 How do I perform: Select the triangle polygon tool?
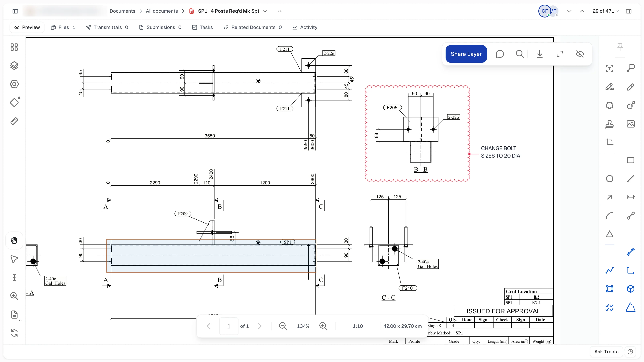(610, 234)
